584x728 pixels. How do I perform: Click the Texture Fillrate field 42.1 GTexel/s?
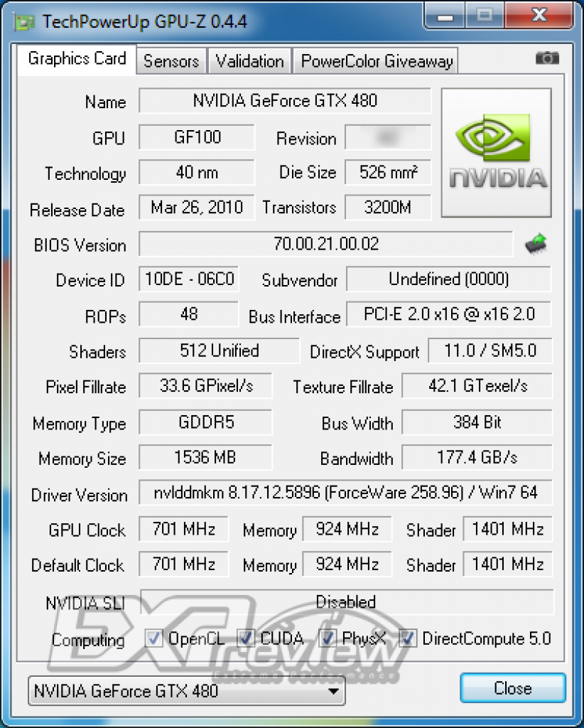click(477, 386)
